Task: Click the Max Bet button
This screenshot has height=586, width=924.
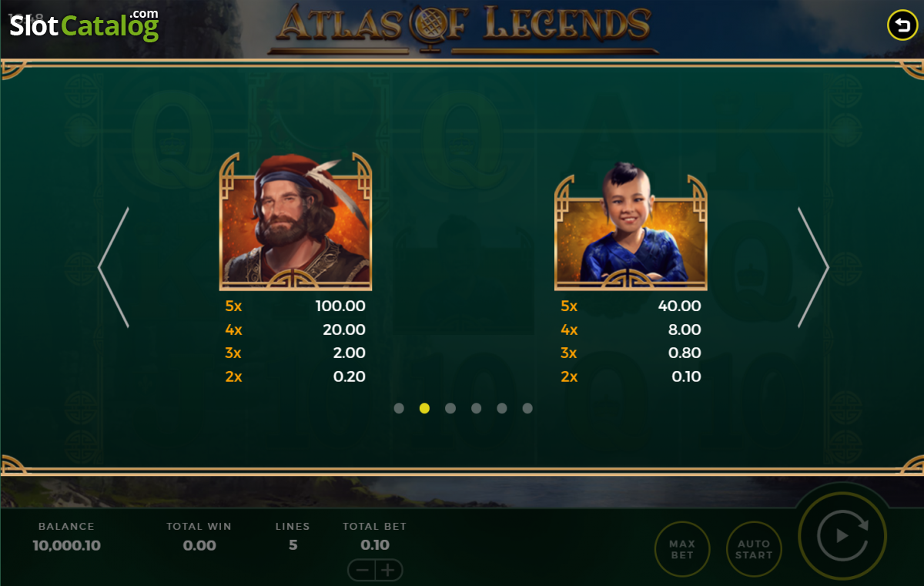Action: click(x=681, y=549)
